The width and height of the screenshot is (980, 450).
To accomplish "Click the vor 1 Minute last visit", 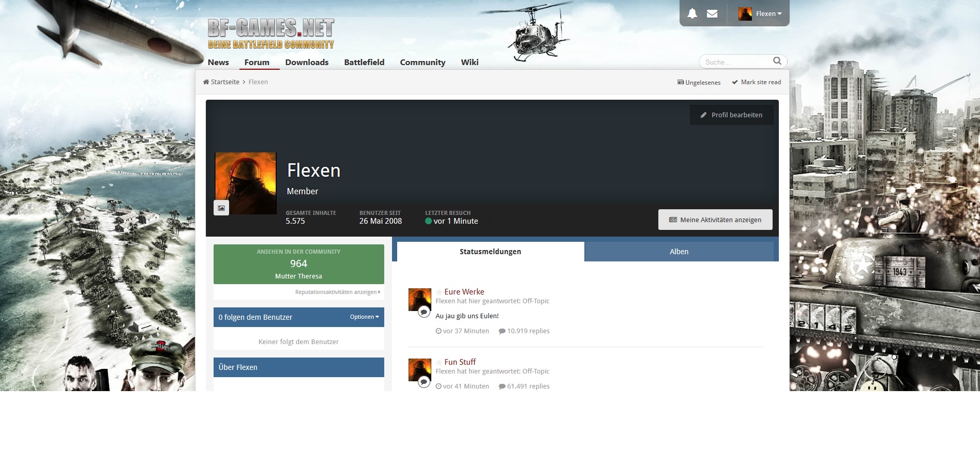I will [x=451, y=221].
